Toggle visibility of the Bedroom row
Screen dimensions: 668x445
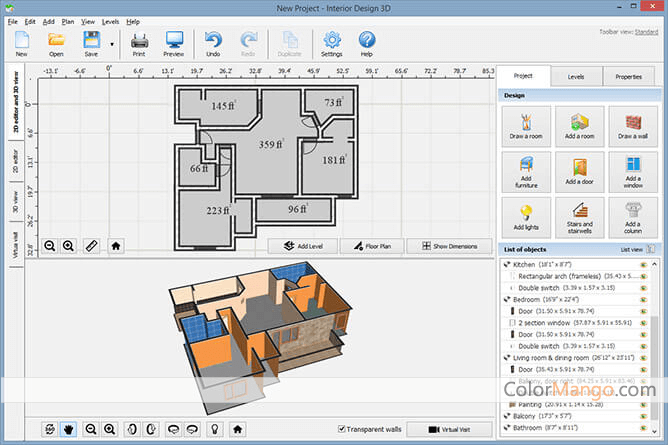(643, 300)
